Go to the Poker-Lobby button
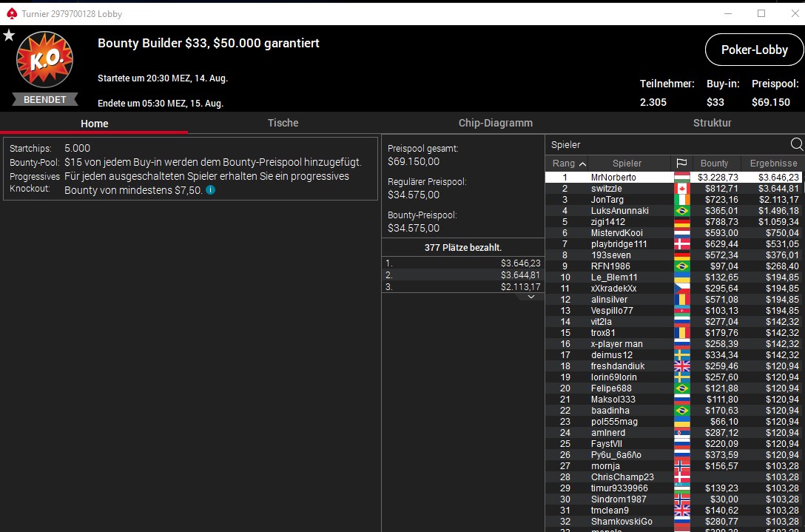The width and height of the screenshot is (805, 532). pos(754,50)
